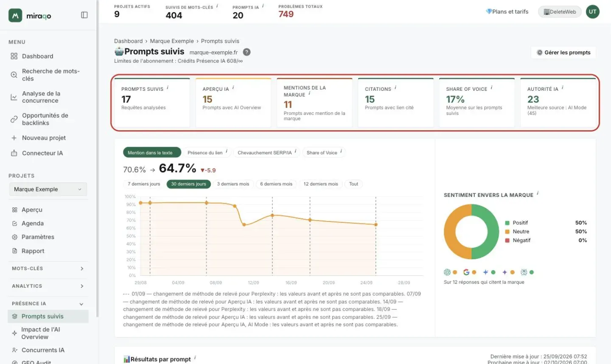Choose the 6 derniers mois range
611x364 pixels.
tap(276, 184)
